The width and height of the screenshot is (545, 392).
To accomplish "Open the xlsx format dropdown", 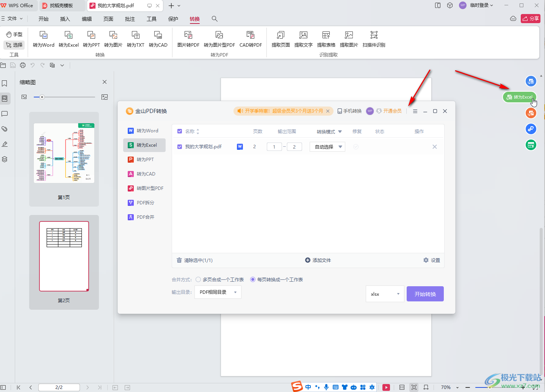I will coord(385,294).
